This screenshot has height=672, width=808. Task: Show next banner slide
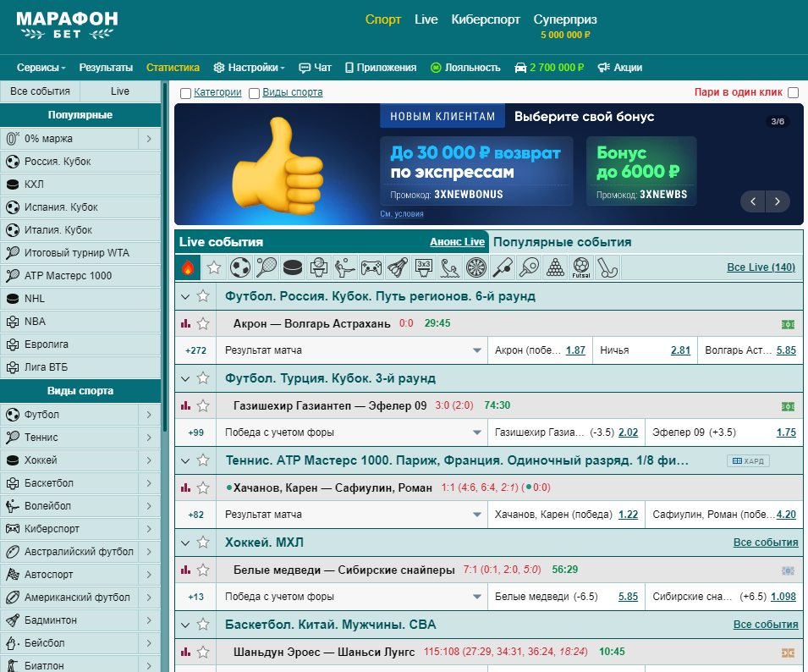point(777,201)
